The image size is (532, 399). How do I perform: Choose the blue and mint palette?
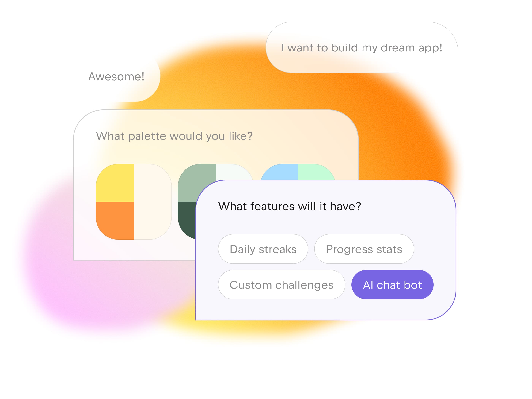[298, 172]
